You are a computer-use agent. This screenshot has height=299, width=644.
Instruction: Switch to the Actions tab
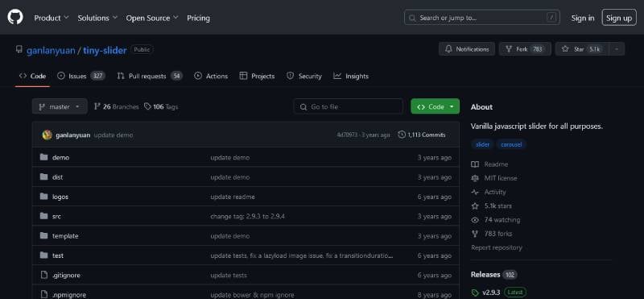tap(211, 76)
